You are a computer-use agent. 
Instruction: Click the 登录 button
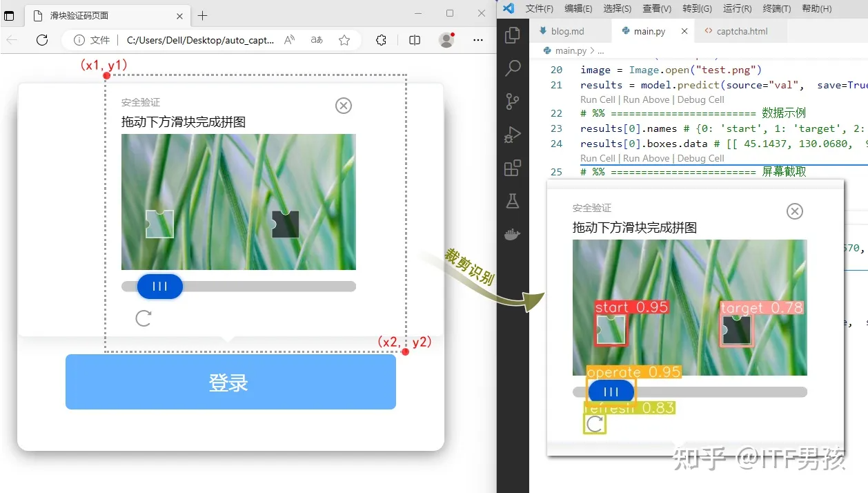230,382
